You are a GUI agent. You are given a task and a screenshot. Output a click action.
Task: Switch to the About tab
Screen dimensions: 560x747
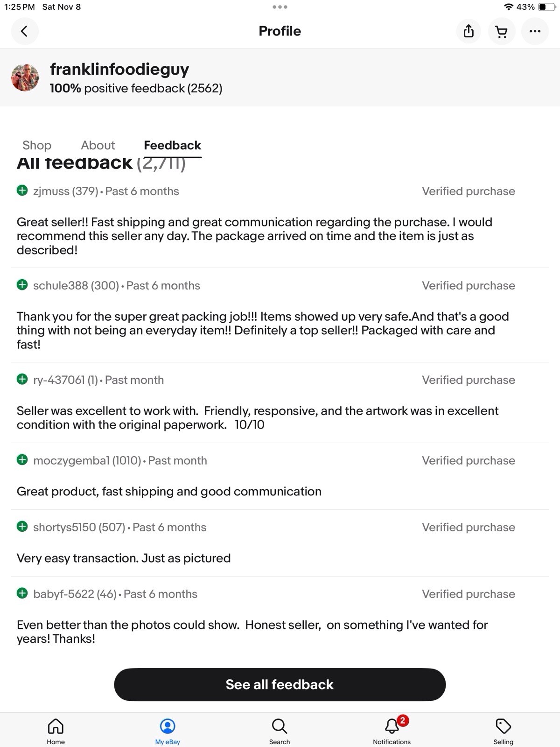(98, 145)
